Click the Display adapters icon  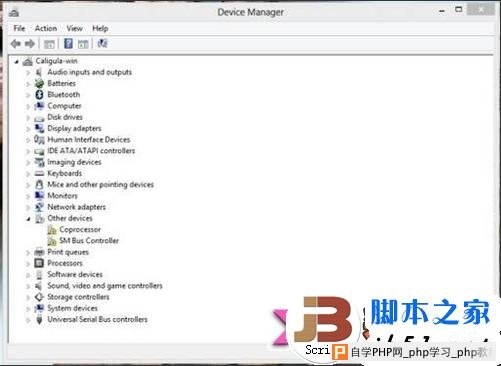[x=39, y=128]
